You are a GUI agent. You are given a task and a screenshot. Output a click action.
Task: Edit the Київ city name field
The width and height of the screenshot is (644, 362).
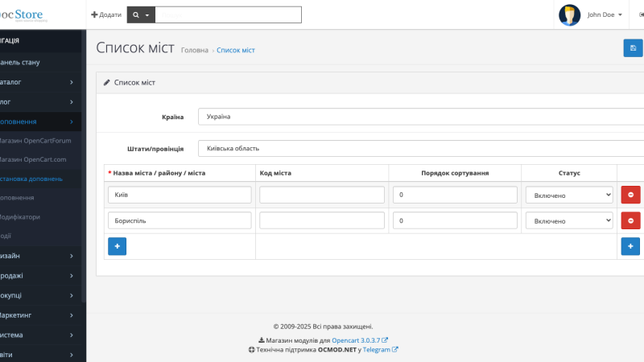coord(180,195)
